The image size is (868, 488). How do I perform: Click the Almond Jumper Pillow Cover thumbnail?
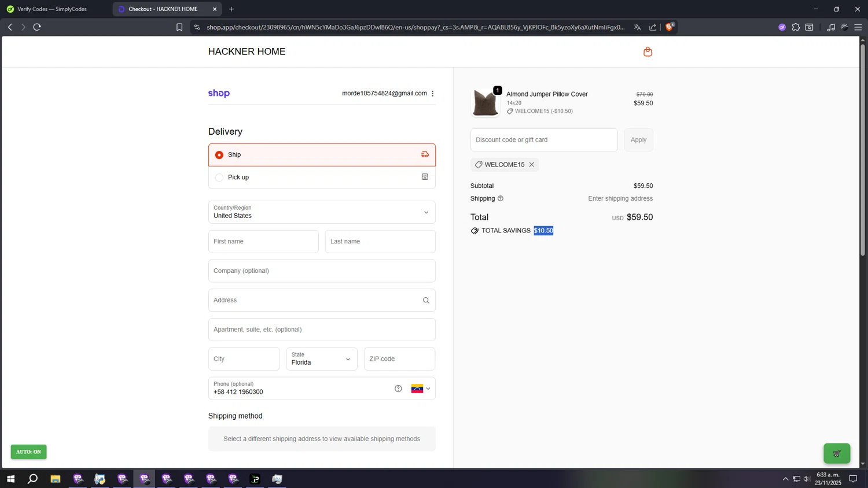pos(486,102)
